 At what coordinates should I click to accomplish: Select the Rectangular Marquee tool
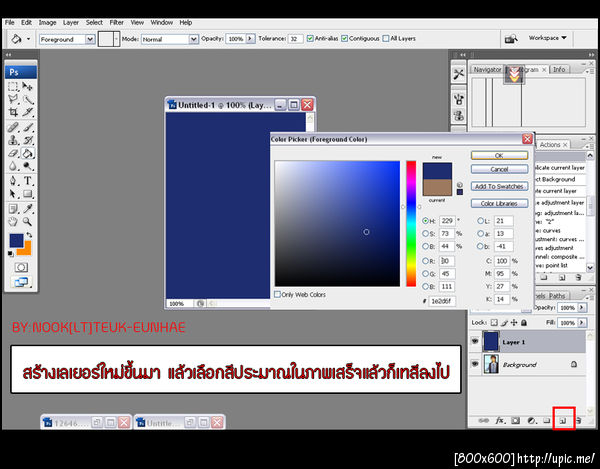(x=13, y=86)
